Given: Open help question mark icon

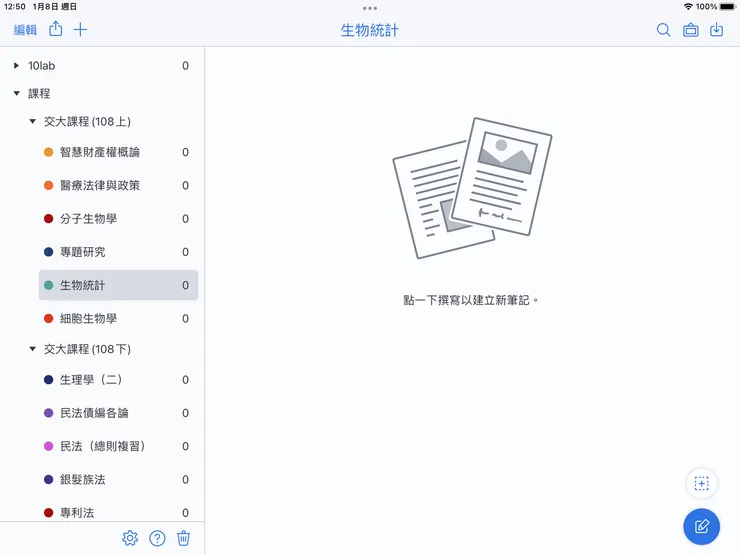Looking at the screenshot, I should [x=157, y=538].
